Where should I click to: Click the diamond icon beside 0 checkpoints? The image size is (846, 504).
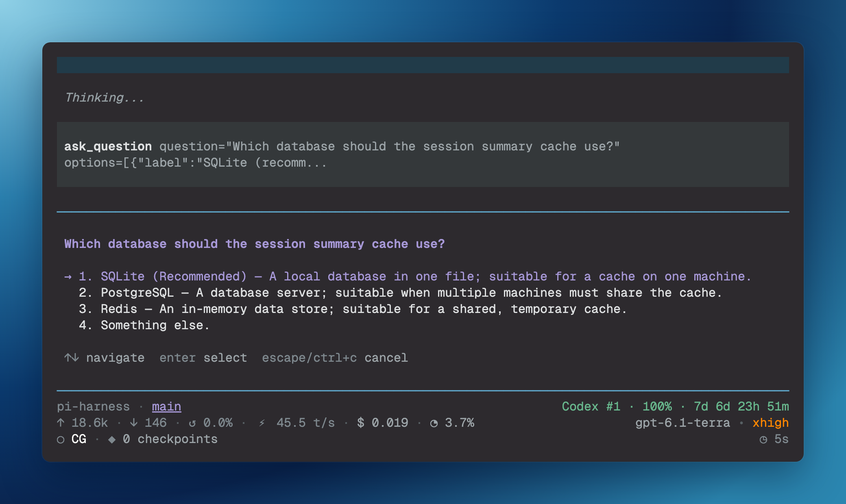pyautogui.click(x=112, y=439)
